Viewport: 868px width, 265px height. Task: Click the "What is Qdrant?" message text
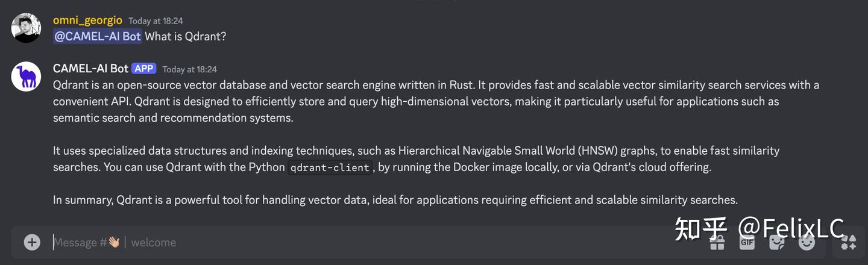pos(186,36)
